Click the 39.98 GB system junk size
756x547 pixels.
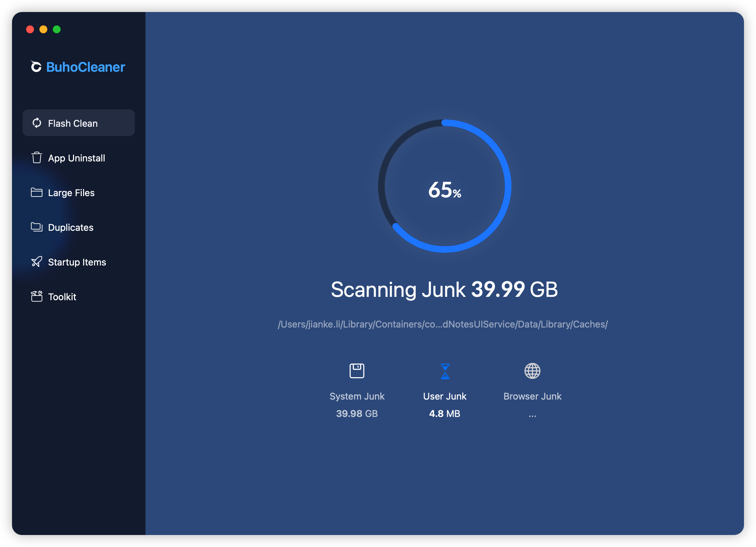click(x=357, y=414)
